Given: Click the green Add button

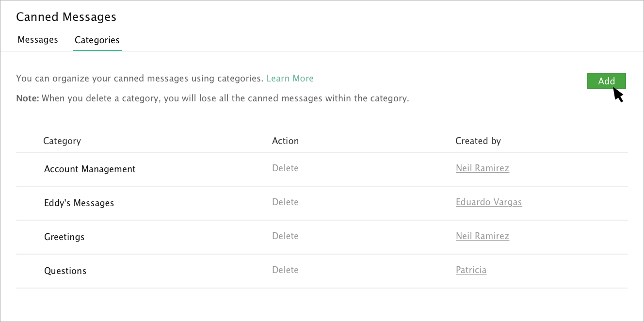Looking at the screenshot, I should coord(606,81).
